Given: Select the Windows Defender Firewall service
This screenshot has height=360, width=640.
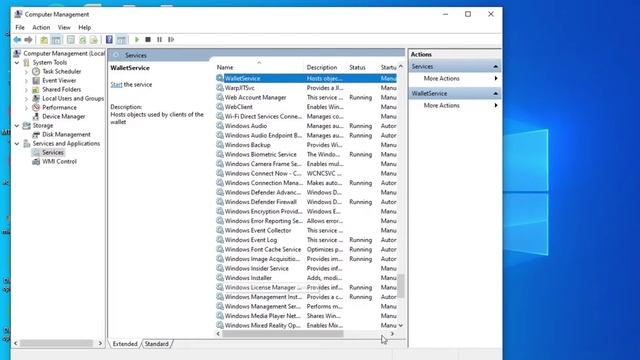Looking at the screenshot, I should 306,202.
